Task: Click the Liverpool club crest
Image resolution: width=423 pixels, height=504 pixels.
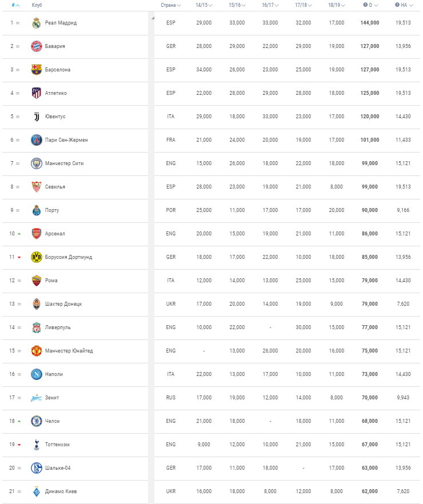Action: [37, 327]
